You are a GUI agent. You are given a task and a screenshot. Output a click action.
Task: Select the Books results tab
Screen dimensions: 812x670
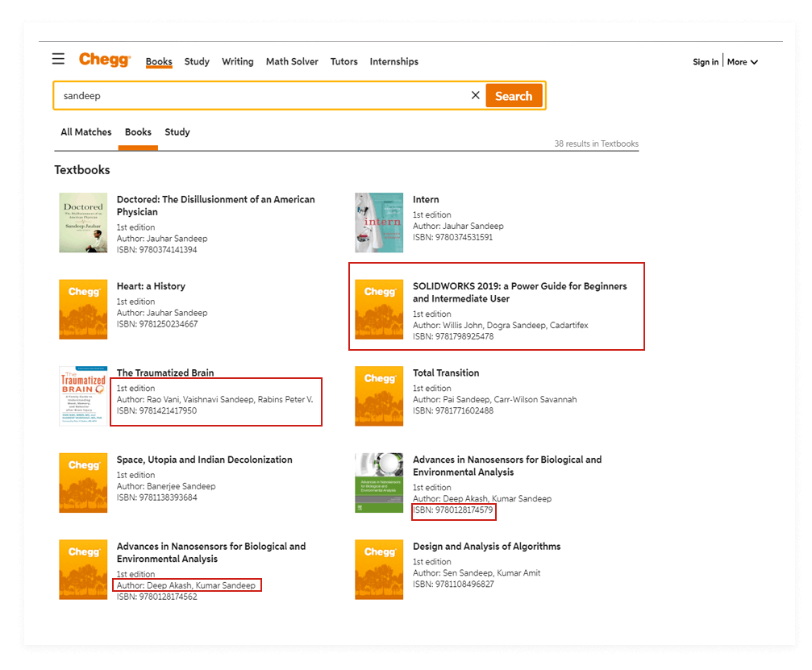click(138, 132)
